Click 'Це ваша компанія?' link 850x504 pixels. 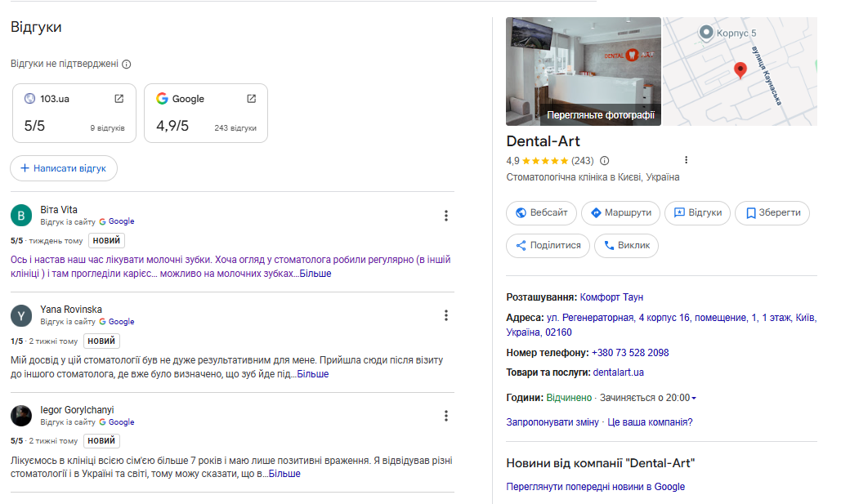(x=650, y=422)
